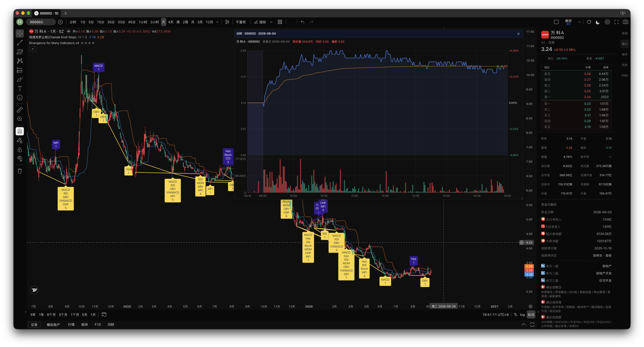
Task: Open the 信号 sidebar tab
Action: pos(625,54)
